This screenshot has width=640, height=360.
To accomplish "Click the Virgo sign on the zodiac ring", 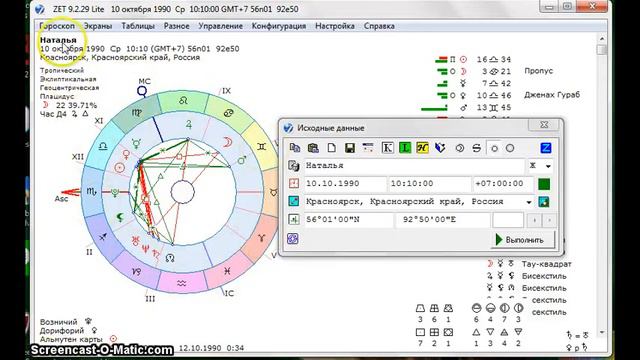I will (x=137, y=113).
